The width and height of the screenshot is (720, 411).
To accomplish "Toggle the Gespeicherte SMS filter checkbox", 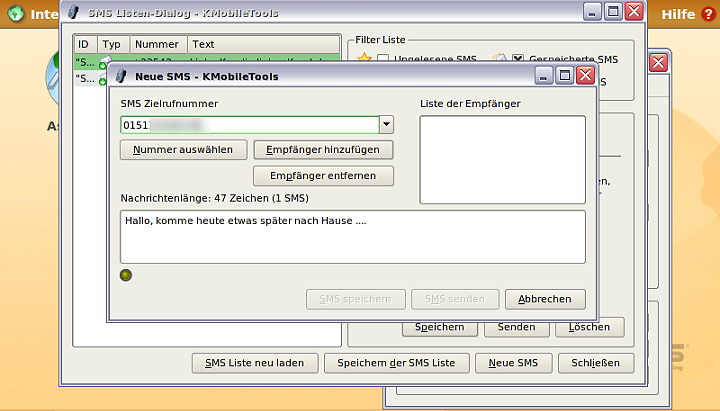I will pos(518,59).
